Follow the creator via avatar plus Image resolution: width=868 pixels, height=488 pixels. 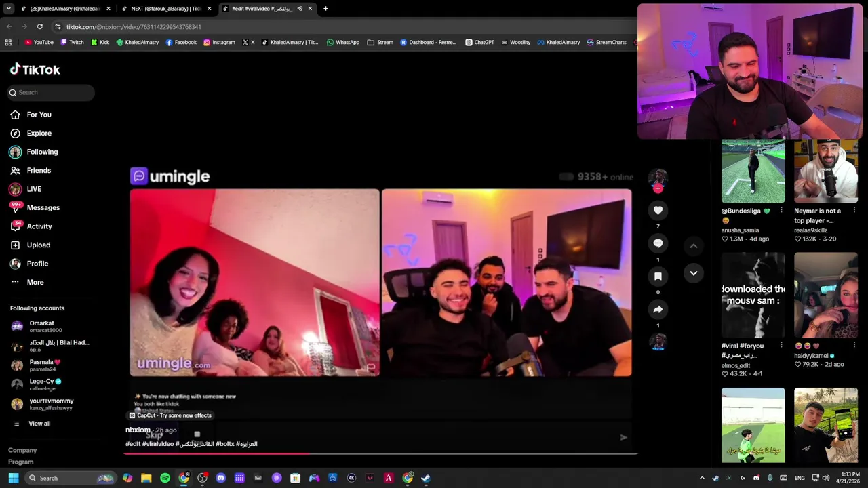pyautogui.click(x=658, y=188)
